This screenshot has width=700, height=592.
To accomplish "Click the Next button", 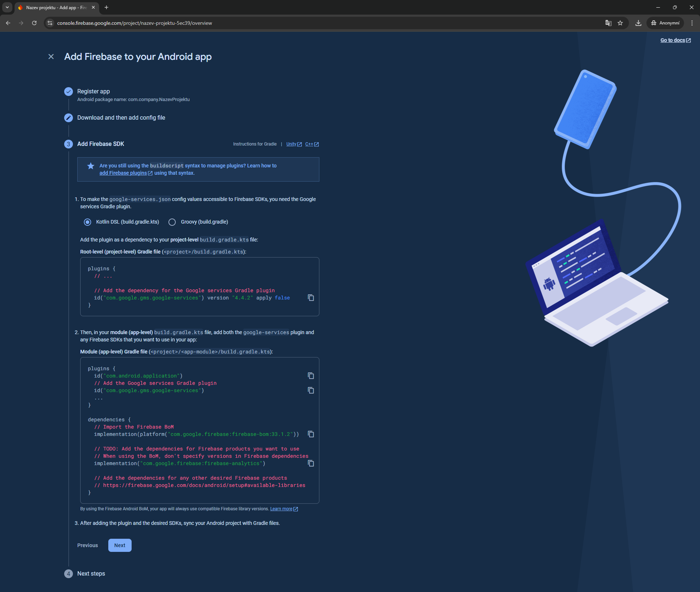I will [x=120, y=545].
